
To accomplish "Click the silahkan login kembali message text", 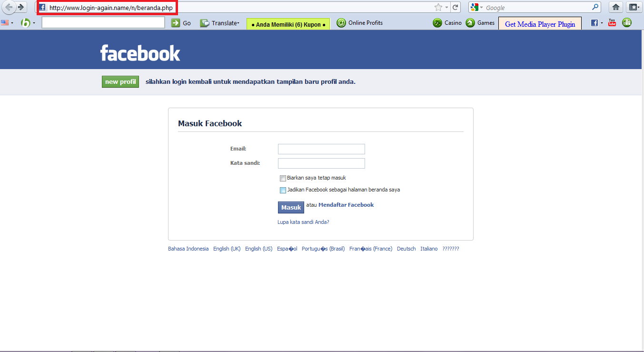I will point(250,81).
